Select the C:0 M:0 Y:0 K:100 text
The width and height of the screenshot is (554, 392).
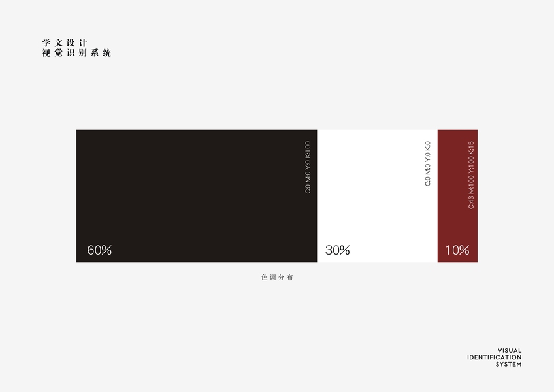point(308,167)
